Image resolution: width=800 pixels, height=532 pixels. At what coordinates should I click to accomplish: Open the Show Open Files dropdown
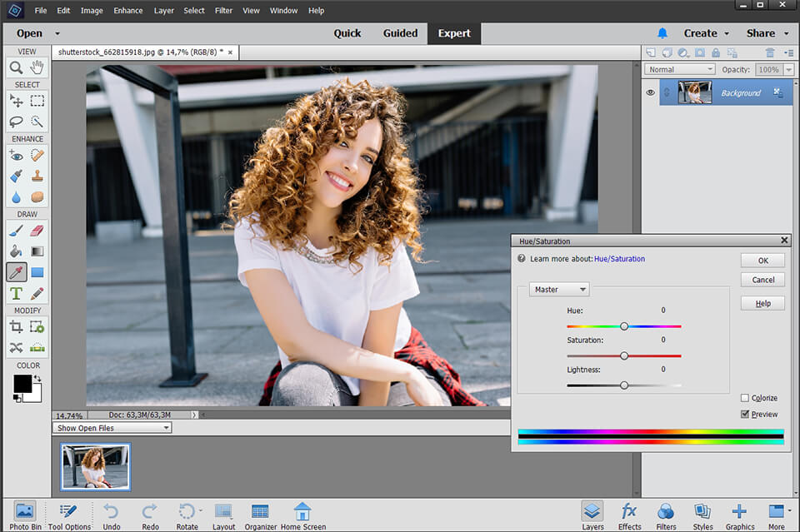pos(112,427)
